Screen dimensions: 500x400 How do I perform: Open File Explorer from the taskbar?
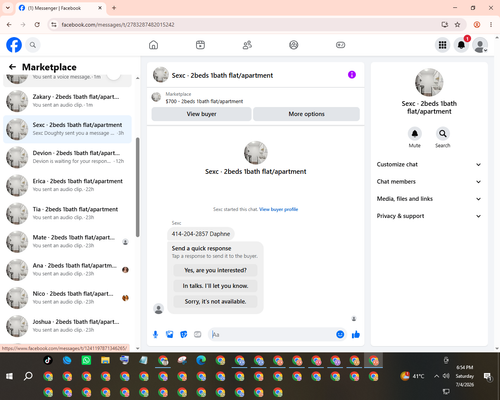[105, 360]
